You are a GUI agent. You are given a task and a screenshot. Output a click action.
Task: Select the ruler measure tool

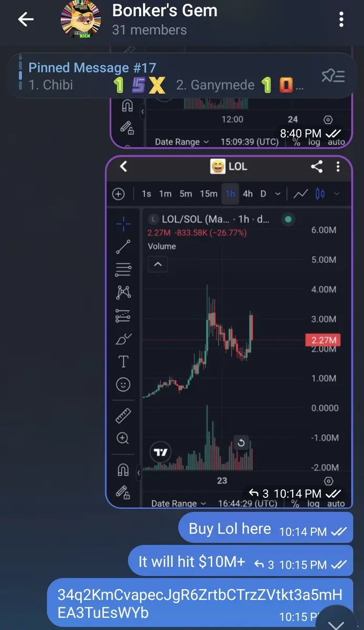(123, 416)
